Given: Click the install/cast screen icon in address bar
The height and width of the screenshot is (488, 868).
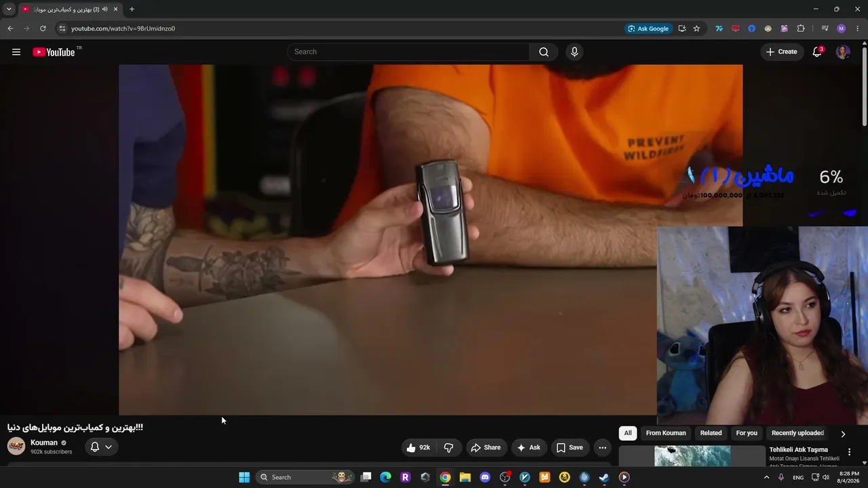Looking at the screenshot, I should pos(682,28).
